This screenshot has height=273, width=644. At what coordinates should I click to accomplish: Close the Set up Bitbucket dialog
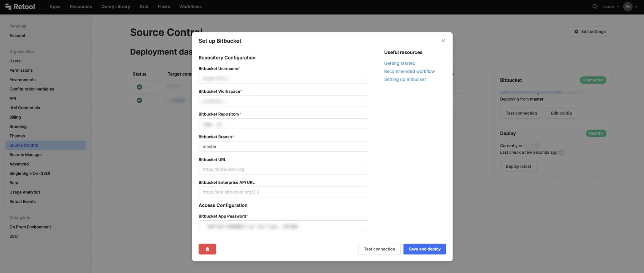pyautogui.click(x=443, y=41)
